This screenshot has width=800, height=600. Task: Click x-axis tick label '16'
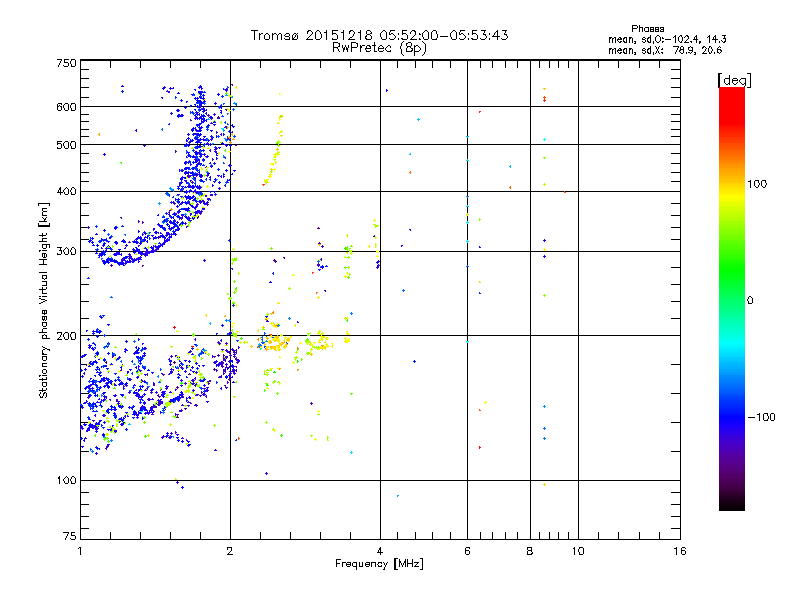[680, 551]
